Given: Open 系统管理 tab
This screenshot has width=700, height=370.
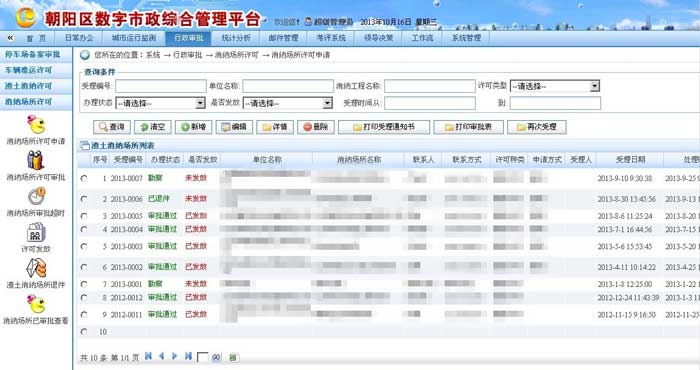Looking at the screenshot, I should click(x=466, y=38).
